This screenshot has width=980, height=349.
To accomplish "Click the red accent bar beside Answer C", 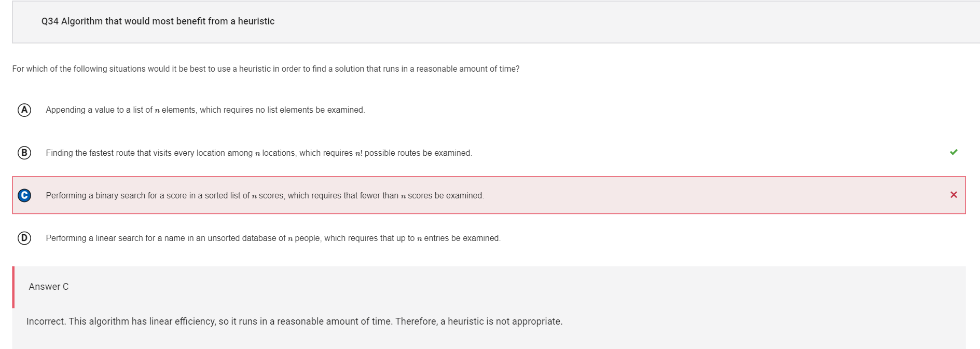I will pyautogui.click(x=13, y=287).
